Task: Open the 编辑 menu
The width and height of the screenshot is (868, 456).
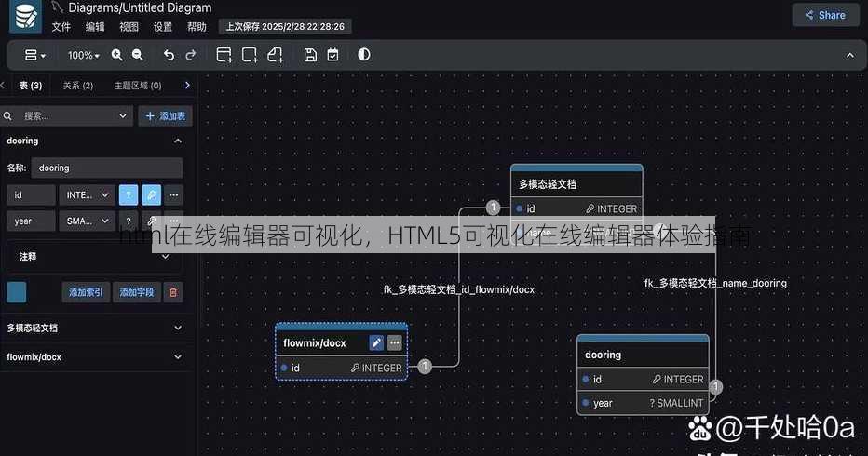Action: [x=95, y=27]
